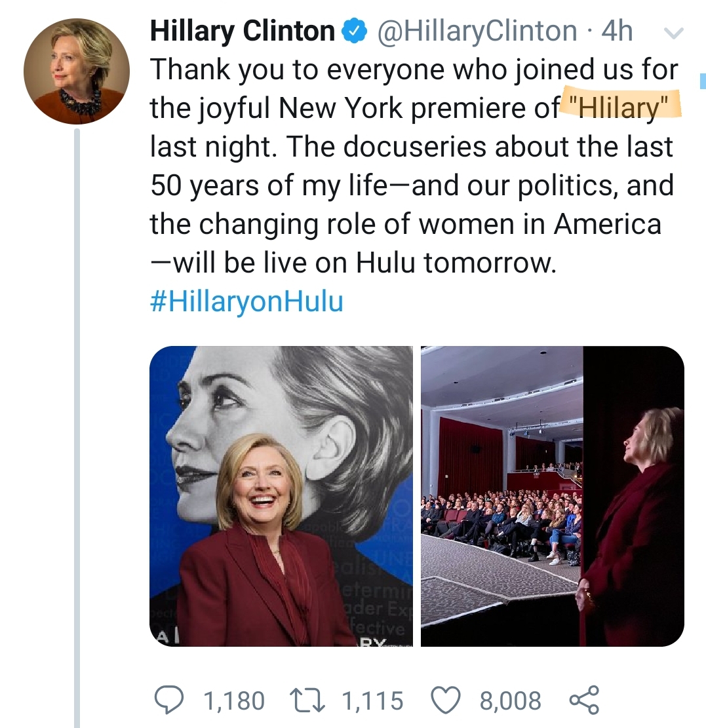The image size is (706, 728).
Task: Click the 1,115 retweets count
Action: pos(373,700)
